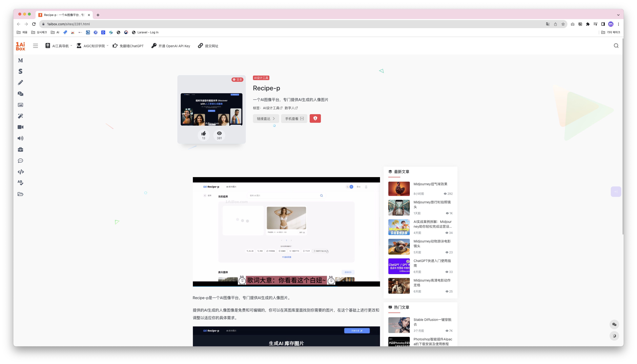
Task: Open article Stable Diffusion一键穿脱衣
Action: click(432, 322)
